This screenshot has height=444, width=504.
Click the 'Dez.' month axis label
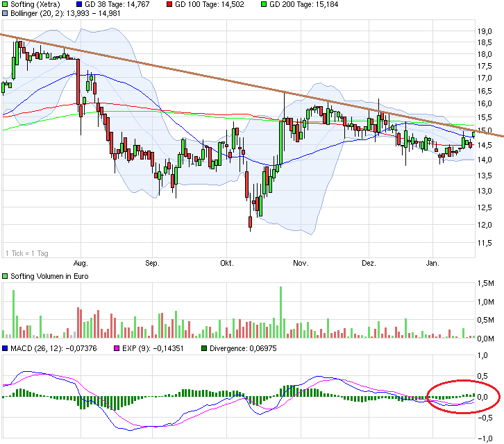[369, 264]
